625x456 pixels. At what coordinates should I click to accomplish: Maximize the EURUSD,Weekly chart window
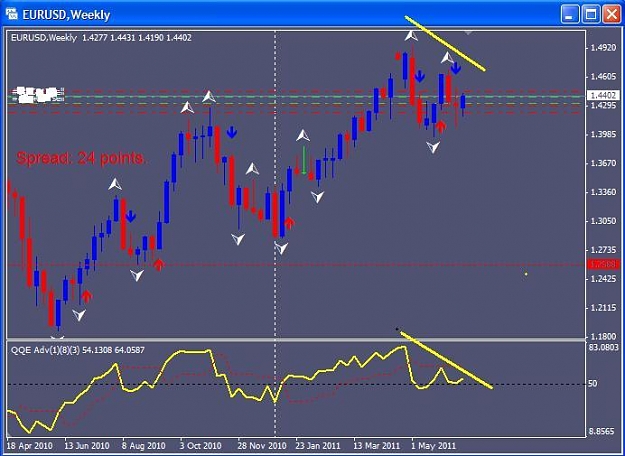click(591, 15)
